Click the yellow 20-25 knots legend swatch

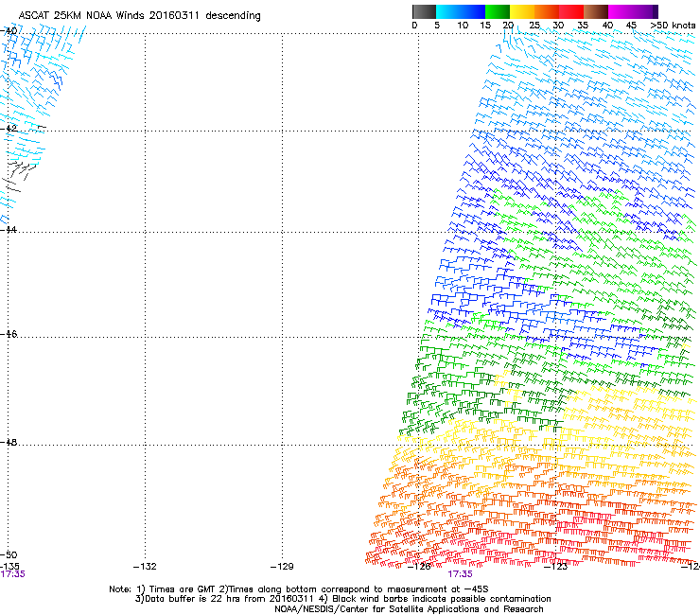click(522, 11)
